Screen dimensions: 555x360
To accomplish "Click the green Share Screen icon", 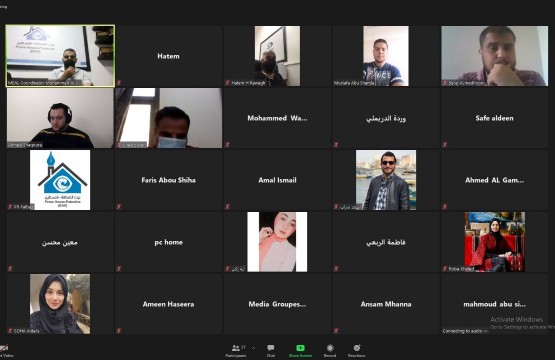I will tap(300, 348).
